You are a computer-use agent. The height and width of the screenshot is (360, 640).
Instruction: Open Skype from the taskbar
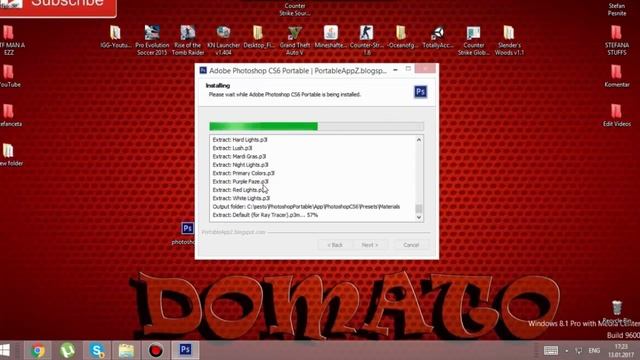tap(97, 351)
